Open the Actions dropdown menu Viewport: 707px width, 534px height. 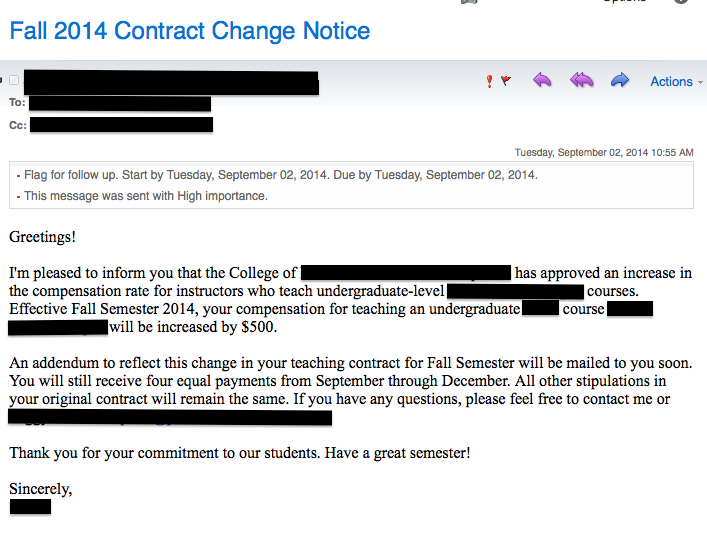coord(670,82)
